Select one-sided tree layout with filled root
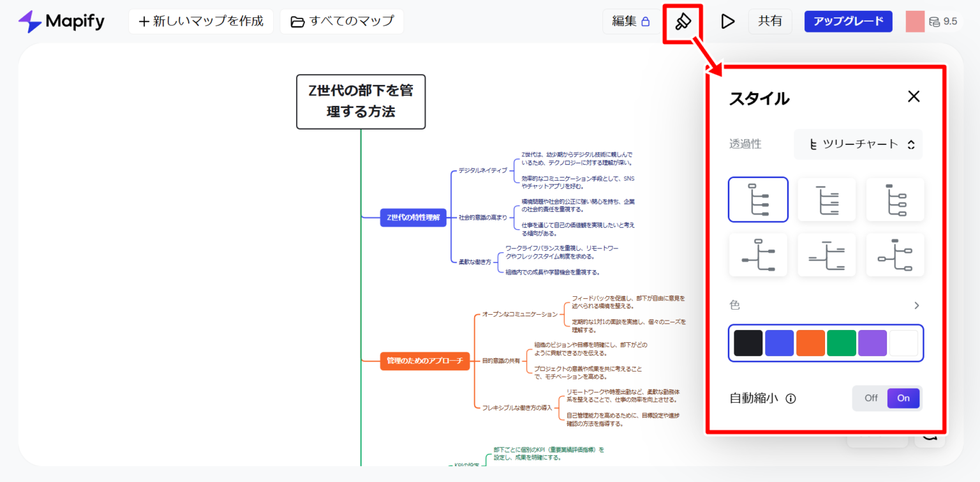The width and height of the screenshot is (980, 482). point(895,199)
